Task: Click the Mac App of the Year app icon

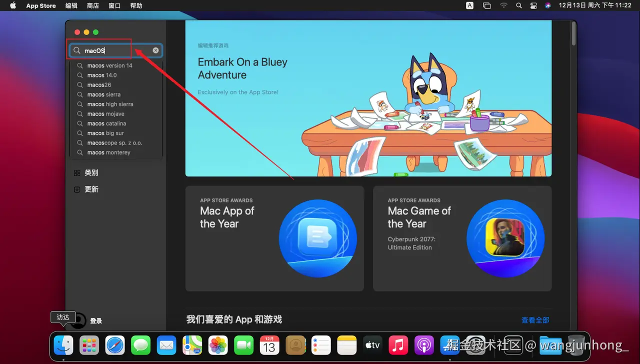Action: [317, 238]
